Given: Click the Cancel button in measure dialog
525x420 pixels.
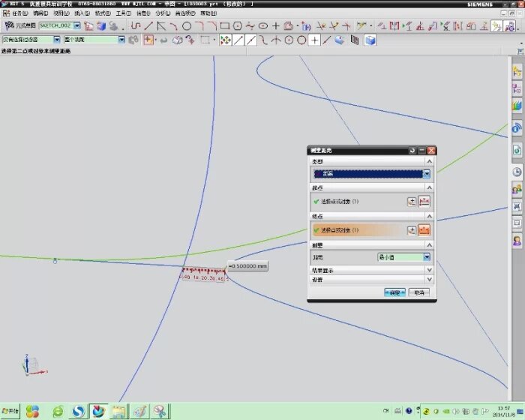Looking at the screenshot, I should 419,292.
